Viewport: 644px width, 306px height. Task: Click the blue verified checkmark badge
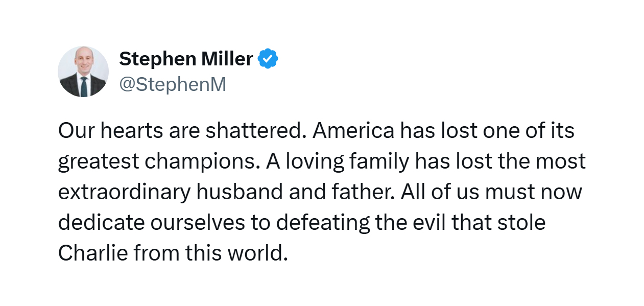point(268,59)
